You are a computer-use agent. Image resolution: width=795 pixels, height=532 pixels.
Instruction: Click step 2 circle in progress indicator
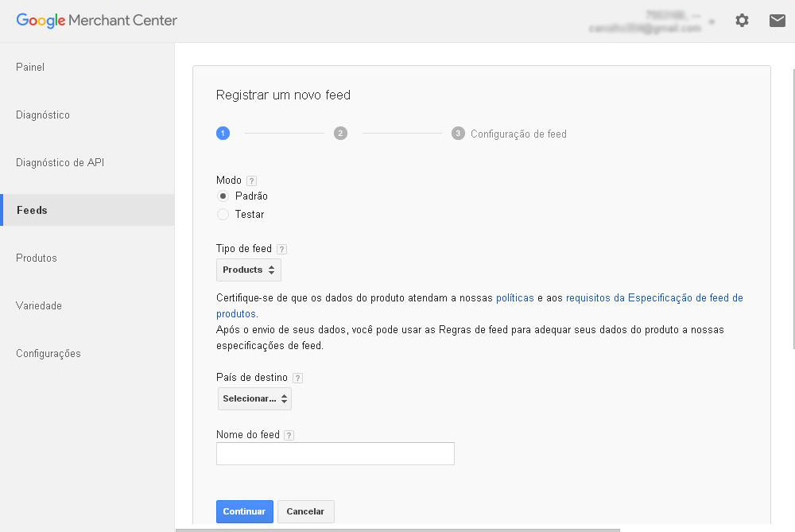coord(340,134)
